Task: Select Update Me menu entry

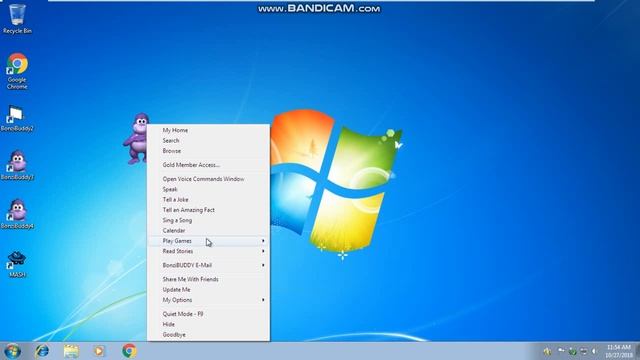Action: (208, 290)
